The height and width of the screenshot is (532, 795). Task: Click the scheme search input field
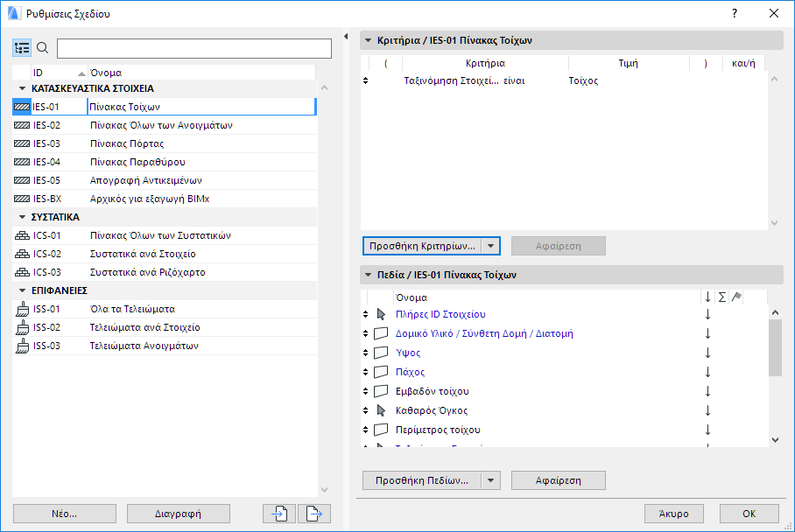tap(194, 48)
